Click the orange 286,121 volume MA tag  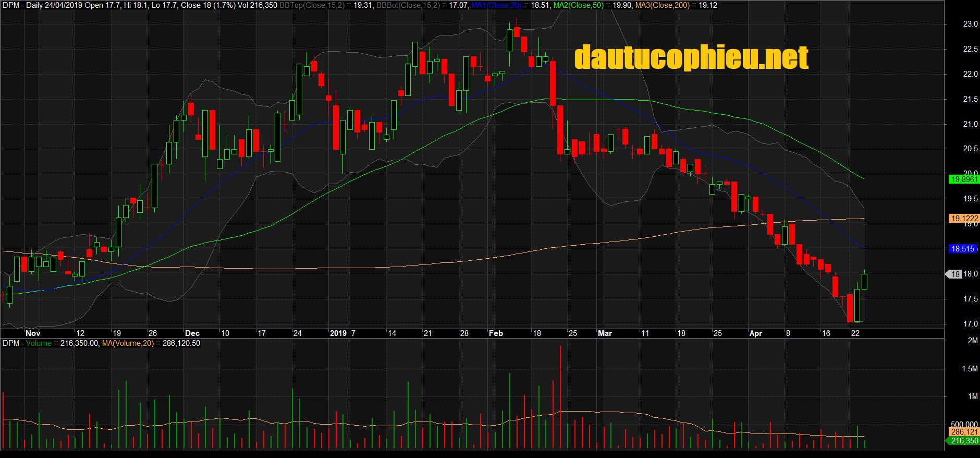964,432
